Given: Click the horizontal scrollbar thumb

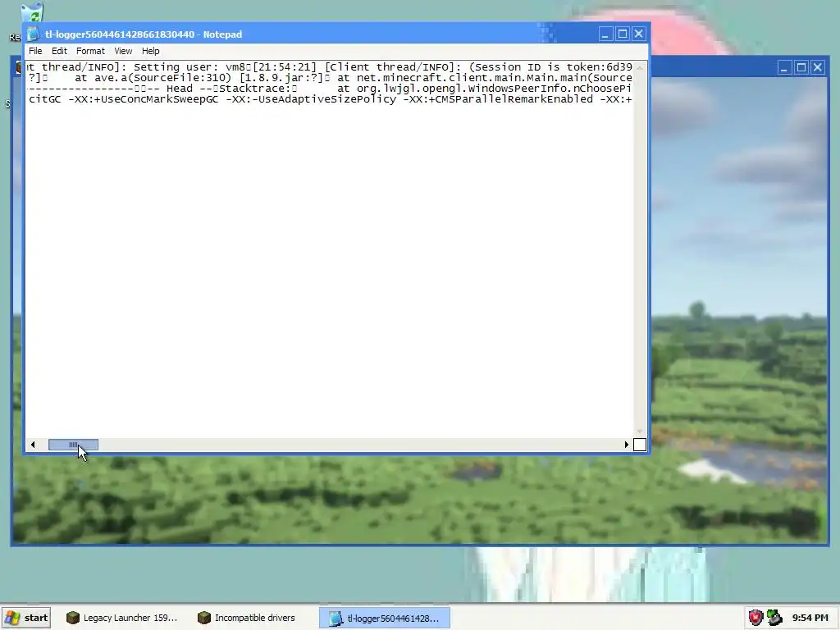Looking at the screenshot, I should coord(73,445).
